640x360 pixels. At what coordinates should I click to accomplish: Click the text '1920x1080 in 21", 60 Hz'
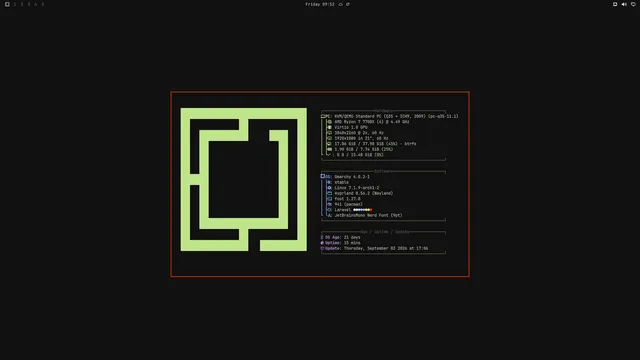coord(361,138)
